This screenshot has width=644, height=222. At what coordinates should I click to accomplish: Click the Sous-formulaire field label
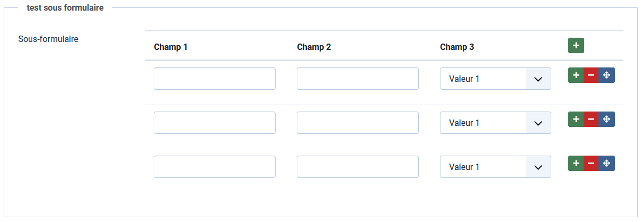point(48,39)
